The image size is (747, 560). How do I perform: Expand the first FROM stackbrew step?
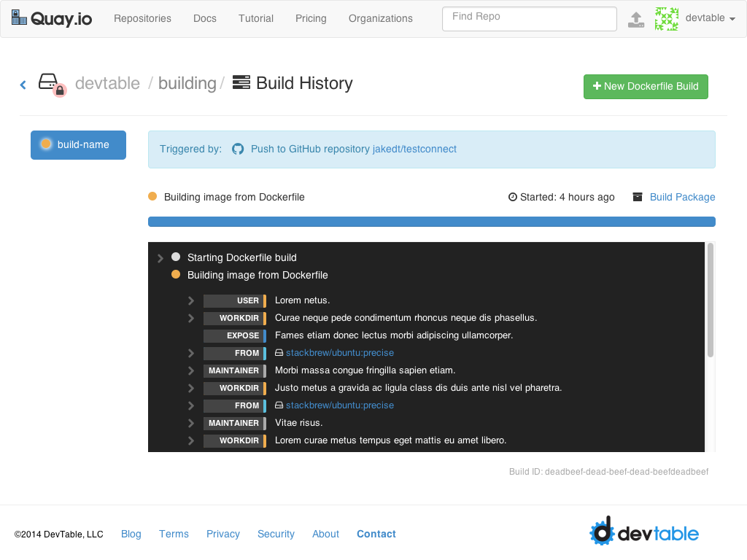pyautogui.click(x=191, y=353)
